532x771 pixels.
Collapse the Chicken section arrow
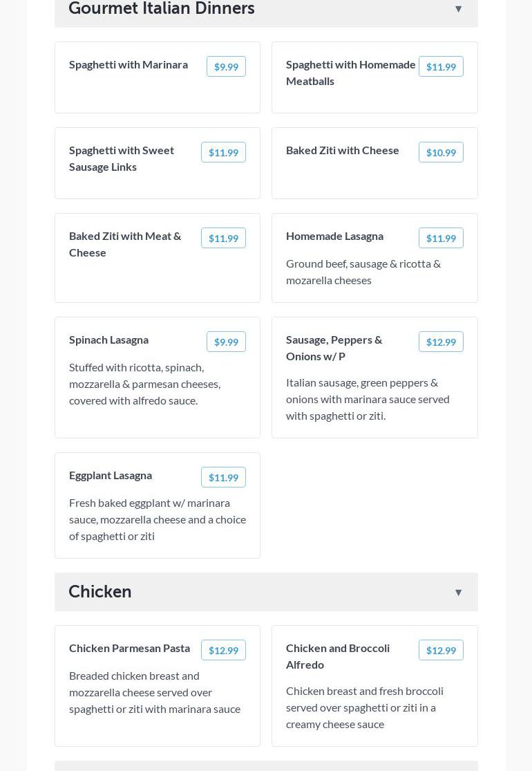coord(458,593)
